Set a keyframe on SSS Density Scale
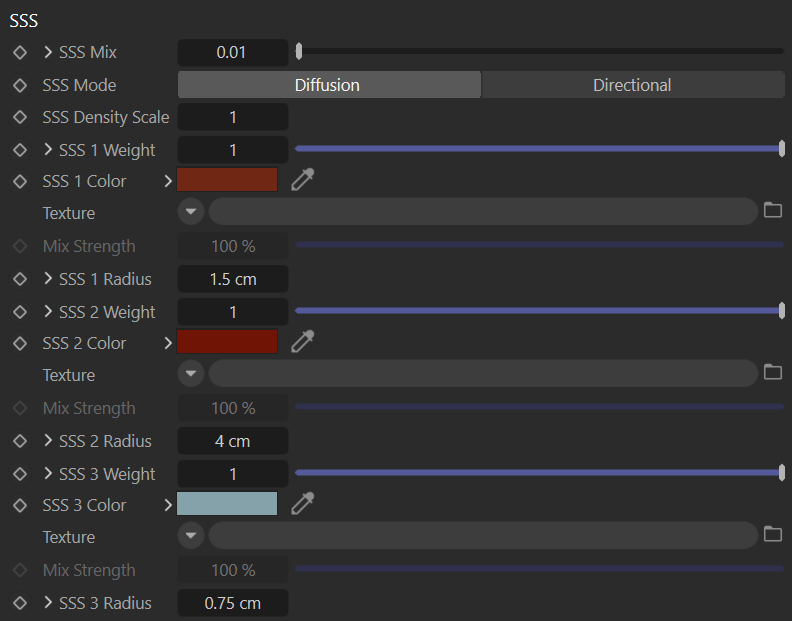792x621 pixels. pyautogui.click(x=20, y=117)
